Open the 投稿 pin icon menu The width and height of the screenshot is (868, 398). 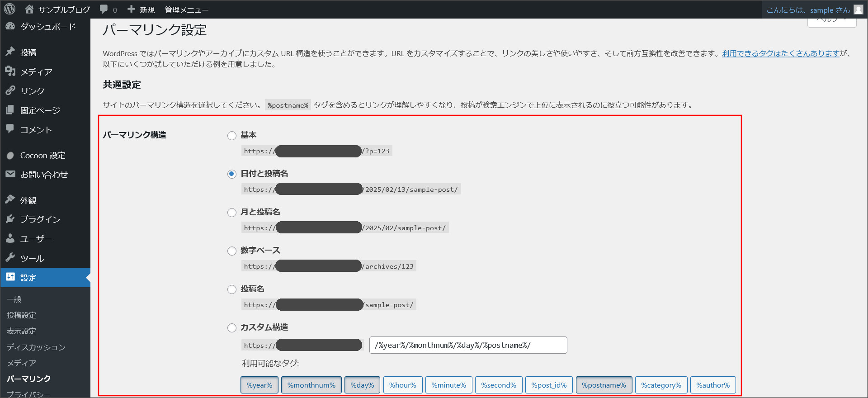[x=10, y=52]
